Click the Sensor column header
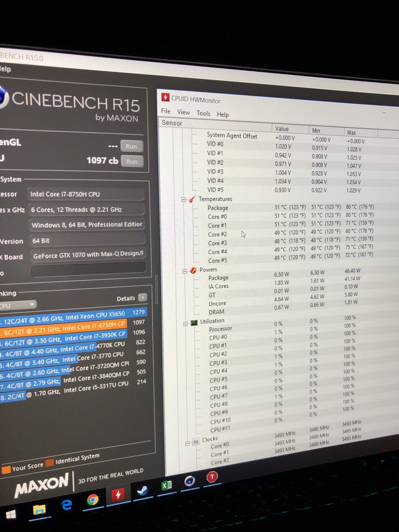Screen dimensions: 399x532 click(x=215, y=125)
